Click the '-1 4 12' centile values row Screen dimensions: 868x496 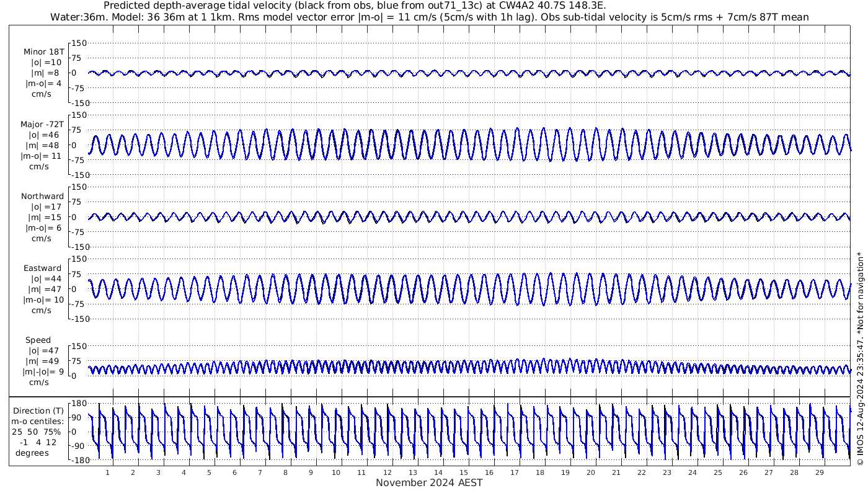38,442
